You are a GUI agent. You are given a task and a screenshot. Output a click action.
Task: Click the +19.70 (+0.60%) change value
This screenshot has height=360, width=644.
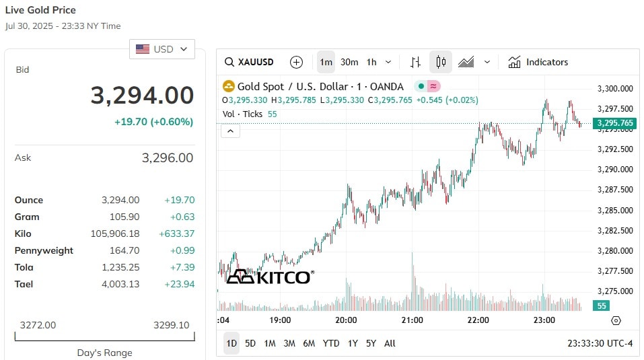pyautogui.click(x=153, y=122)
